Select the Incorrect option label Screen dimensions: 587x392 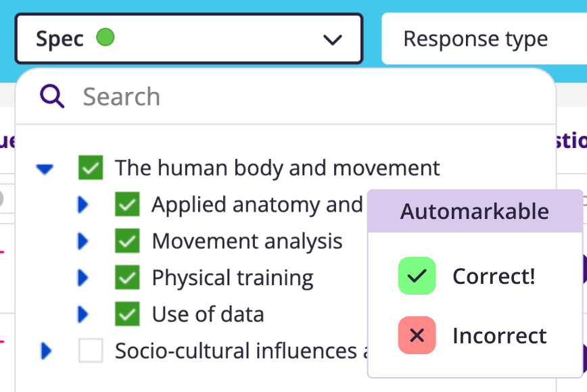pyautogui.click(x=499, y=335)
